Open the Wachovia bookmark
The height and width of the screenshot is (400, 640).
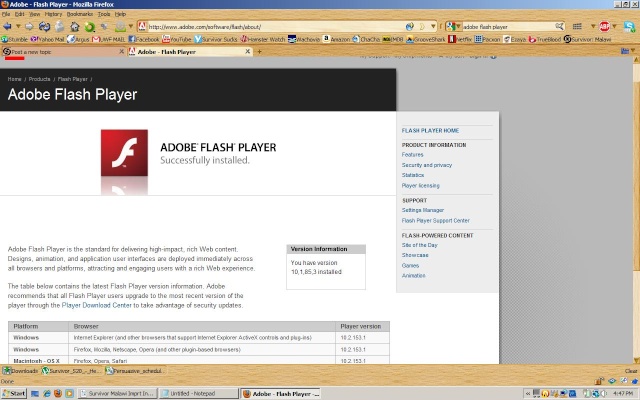pos(304,39)
